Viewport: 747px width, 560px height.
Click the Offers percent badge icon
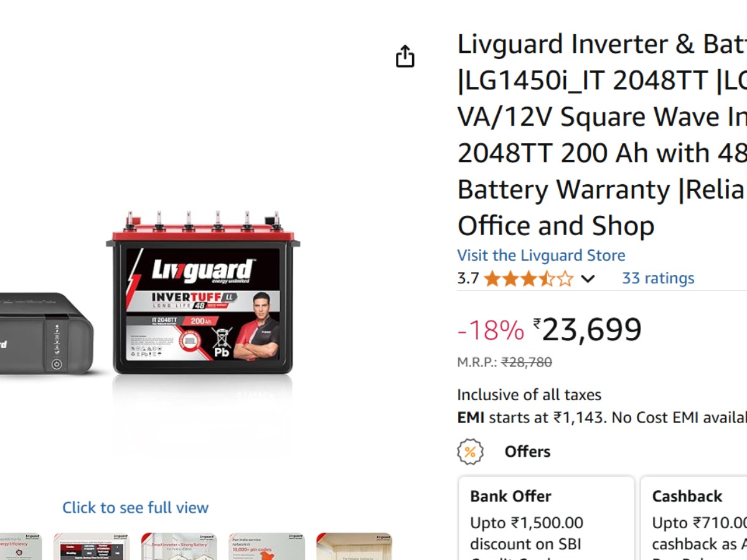470,452
